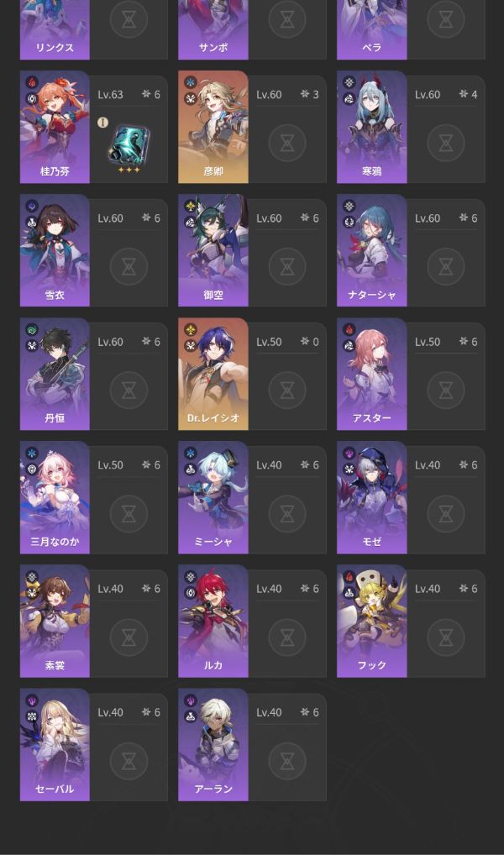This screenshot has height=855, width=504.
Task: Click the fire element icon on 桂乃芬's card
Action: point(32,82)
